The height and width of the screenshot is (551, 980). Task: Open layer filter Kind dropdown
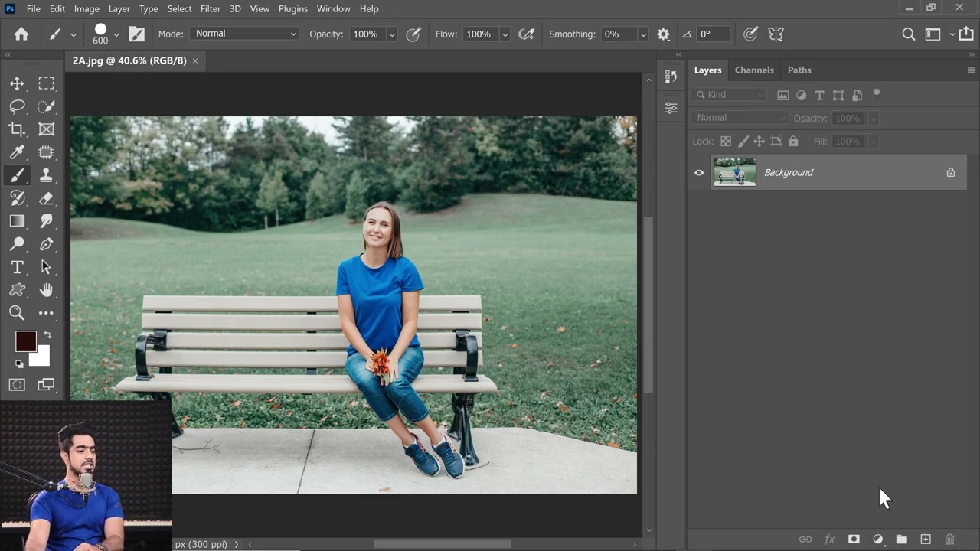[x=728, y=95]
